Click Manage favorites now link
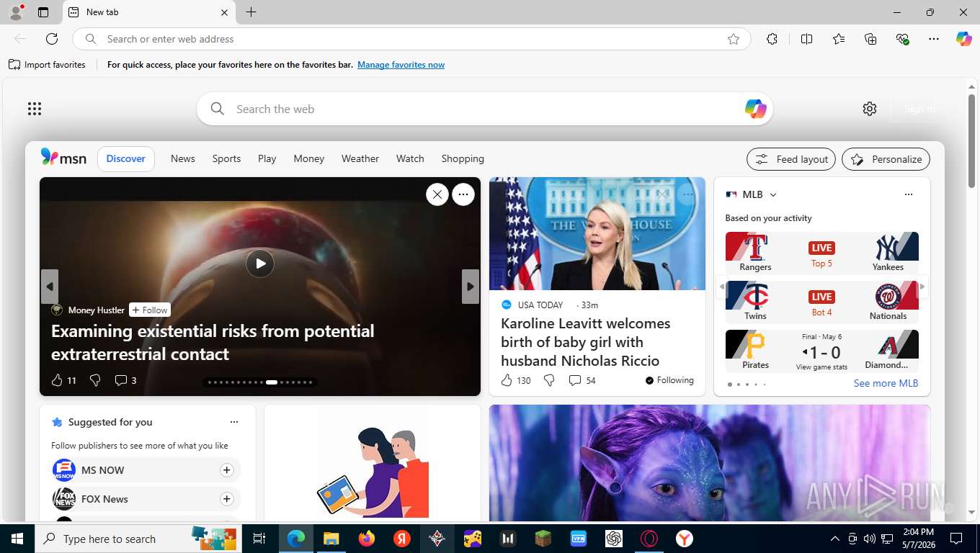980x553 pixels. coord(401,65)
